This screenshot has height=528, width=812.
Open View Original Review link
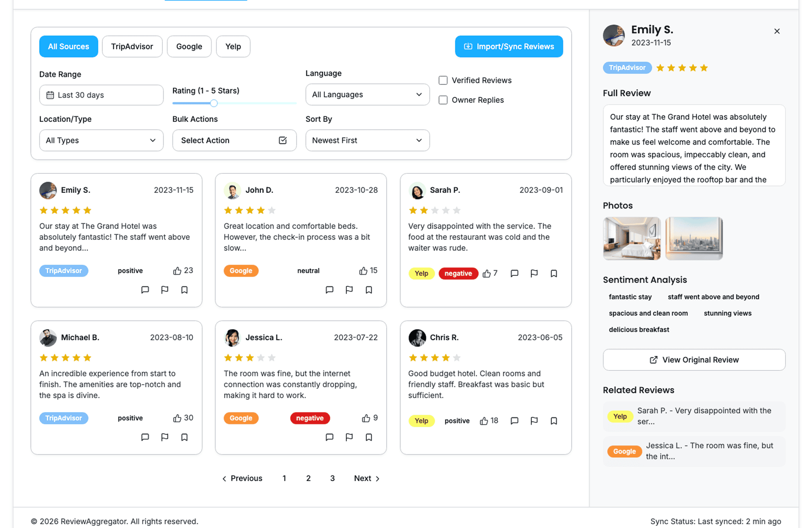pyautogui.click(x=694, y=360)
